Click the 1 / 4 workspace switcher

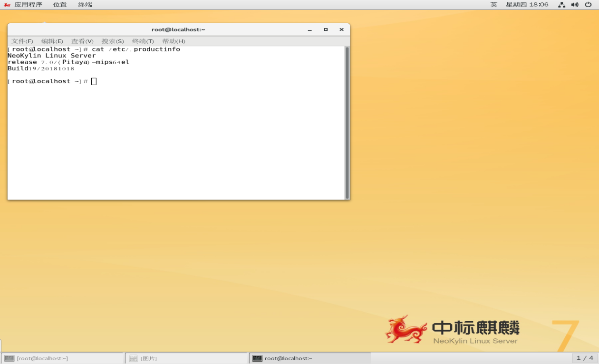(x=585, y=358)
